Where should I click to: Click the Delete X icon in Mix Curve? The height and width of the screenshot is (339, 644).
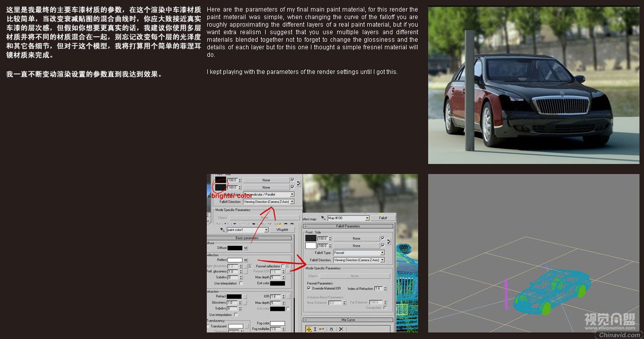click(341, 329)
